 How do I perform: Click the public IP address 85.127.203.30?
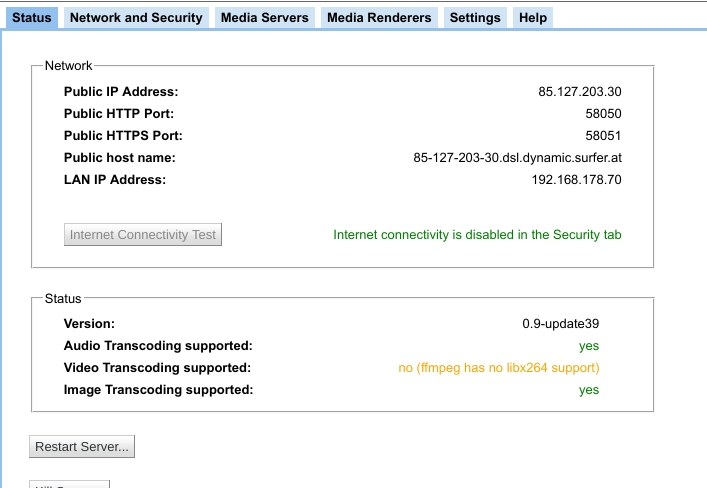coord(580,92)
